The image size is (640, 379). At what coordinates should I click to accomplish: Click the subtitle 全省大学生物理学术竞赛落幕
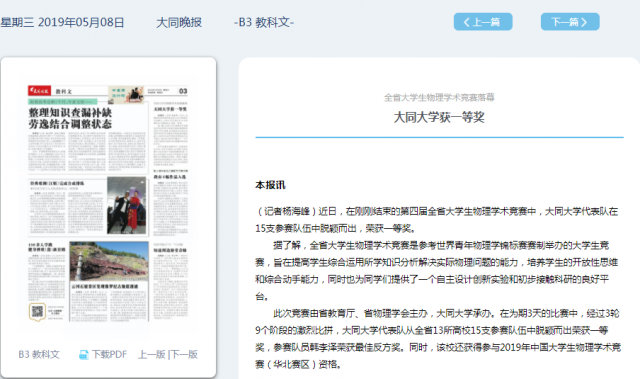click(439, 97)
